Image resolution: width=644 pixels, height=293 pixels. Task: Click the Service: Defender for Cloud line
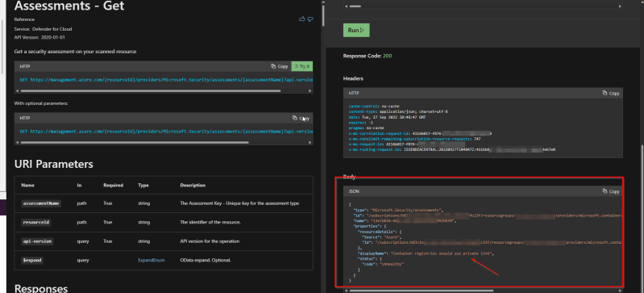[x=43, y=29]
